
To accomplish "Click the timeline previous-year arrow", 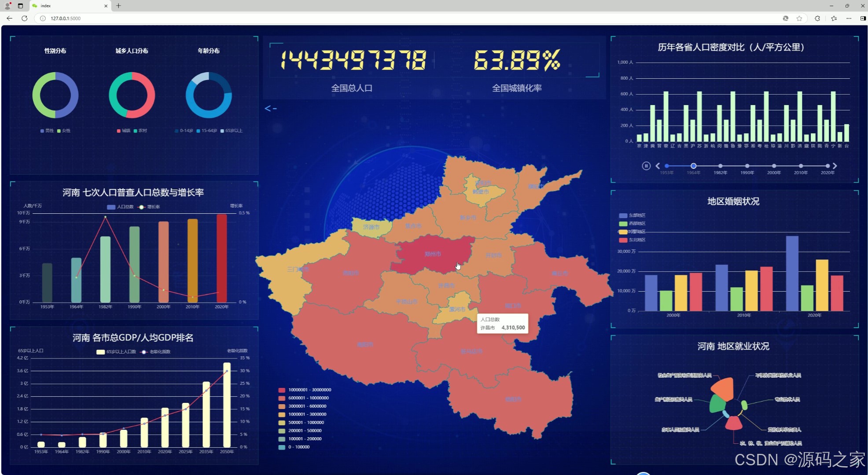I will click(x=658, y=166).
